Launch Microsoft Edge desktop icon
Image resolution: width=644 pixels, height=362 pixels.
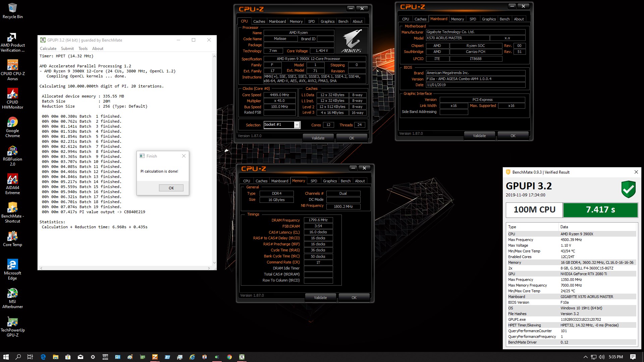[12, 269]
